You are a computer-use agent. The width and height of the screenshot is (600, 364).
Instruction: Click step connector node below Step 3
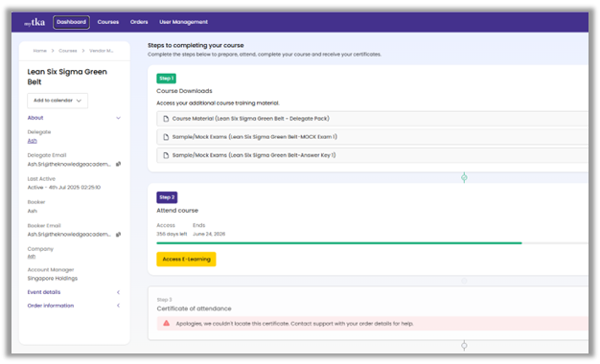pyautogui.click(x=464, y=346)
